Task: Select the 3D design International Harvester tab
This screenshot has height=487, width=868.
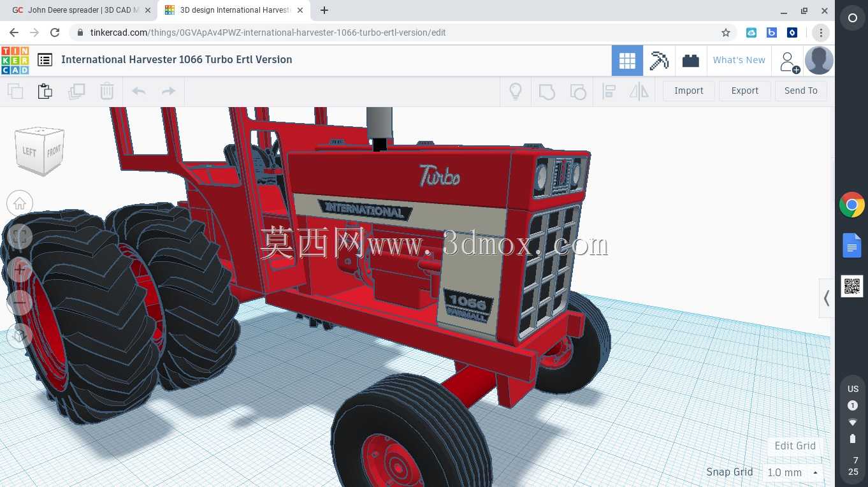Action: (235, 10)
